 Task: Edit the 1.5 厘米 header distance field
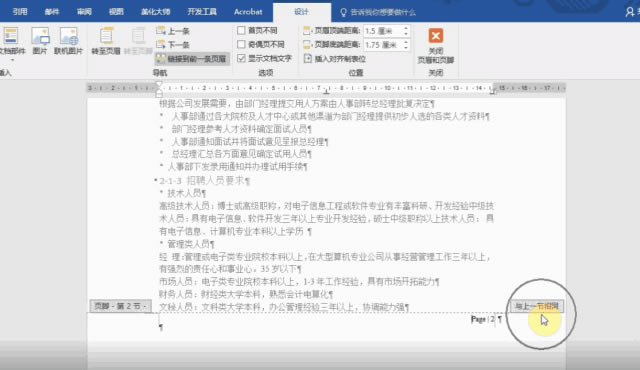pyautogui.click(x=383, y=31)
